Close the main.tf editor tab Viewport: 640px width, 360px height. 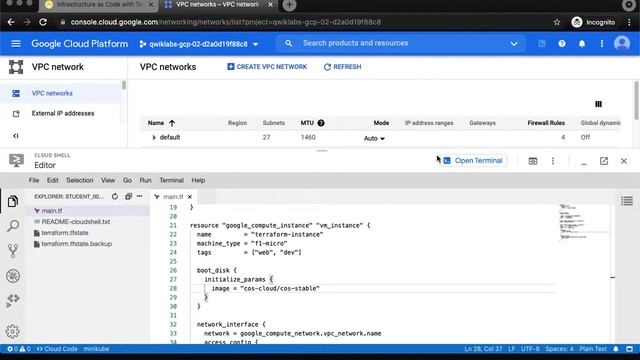coord(190,197)
